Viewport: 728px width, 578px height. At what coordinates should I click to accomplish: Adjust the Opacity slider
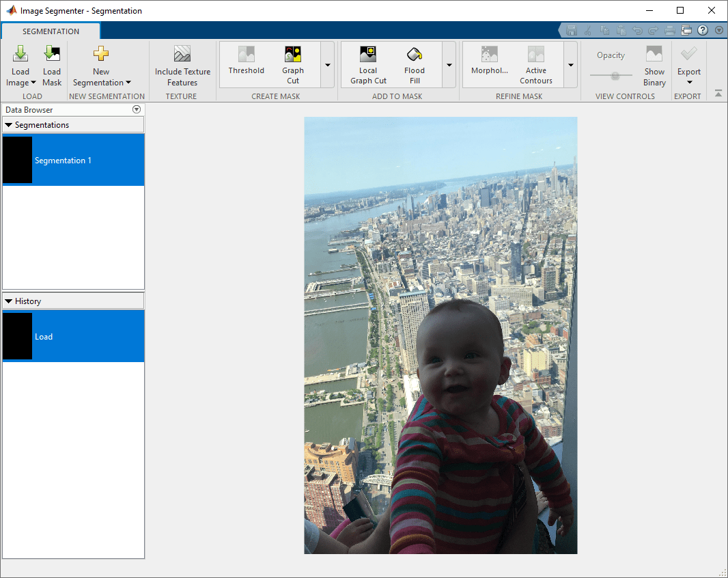615,75
